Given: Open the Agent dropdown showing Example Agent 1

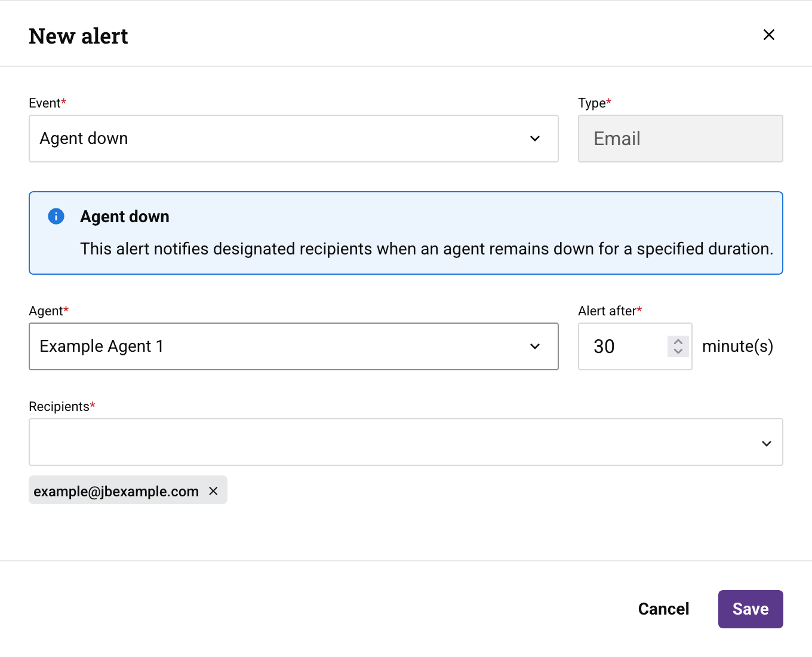Looking at the screenshot, I should coord(281,346).
